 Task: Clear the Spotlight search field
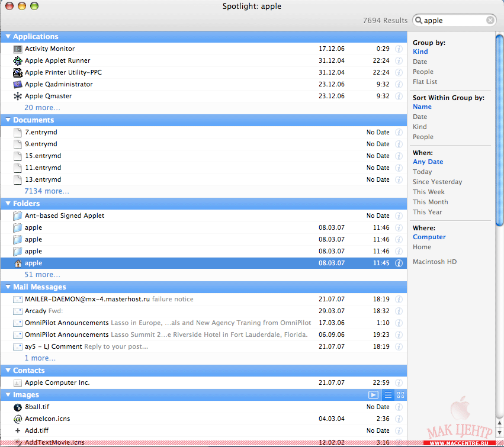click(x=490, y=21)
